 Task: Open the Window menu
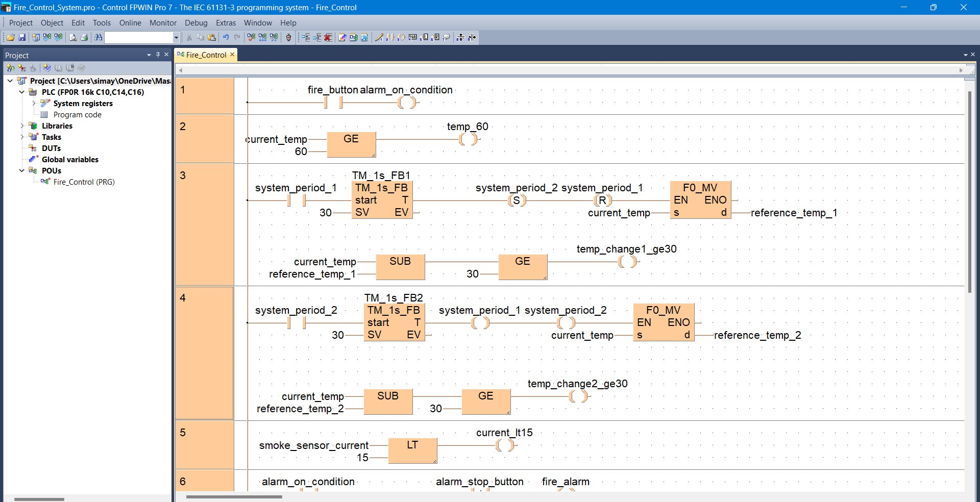point(258,23)
